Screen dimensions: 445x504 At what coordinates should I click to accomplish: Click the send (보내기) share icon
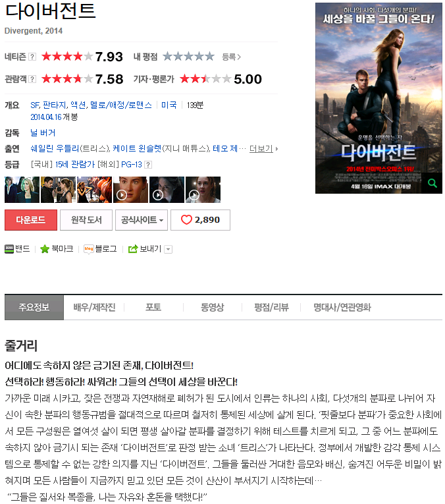(132, 249)
